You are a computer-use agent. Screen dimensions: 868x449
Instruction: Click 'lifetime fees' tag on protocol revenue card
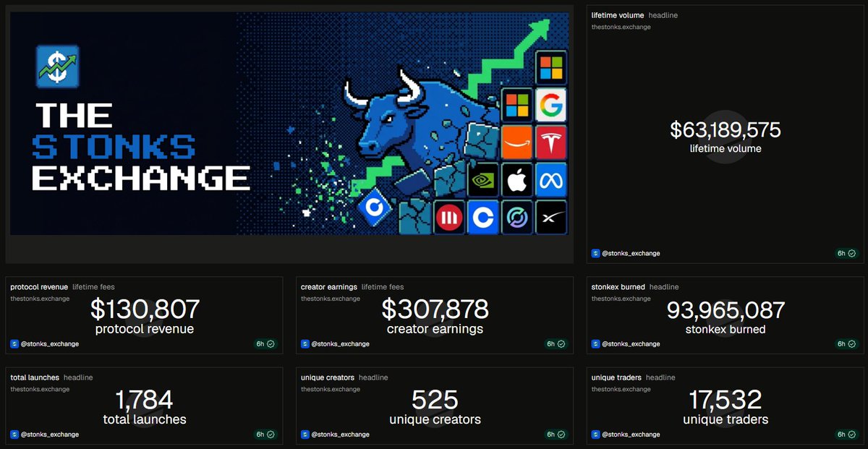(x=93, y=287)
